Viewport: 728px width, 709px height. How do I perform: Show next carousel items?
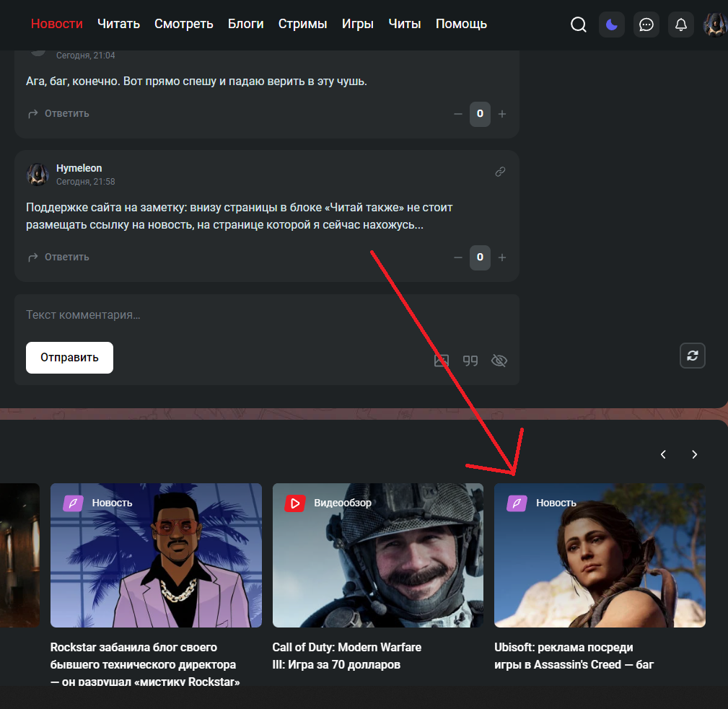click(695, 454)
